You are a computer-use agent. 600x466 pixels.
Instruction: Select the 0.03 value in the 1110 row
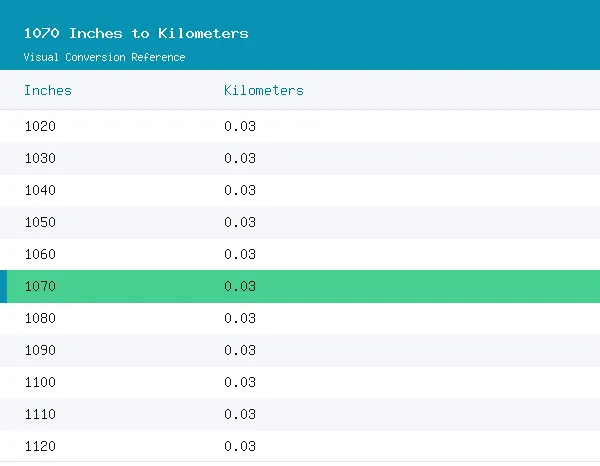[x=240, y=414]
